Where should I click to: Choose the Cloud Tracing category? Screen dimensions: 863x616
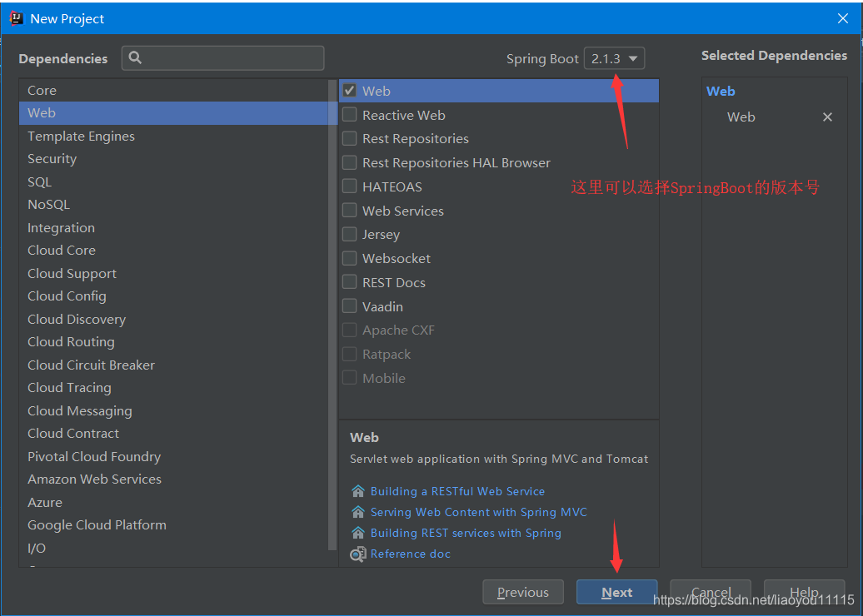tap(173, 388)
